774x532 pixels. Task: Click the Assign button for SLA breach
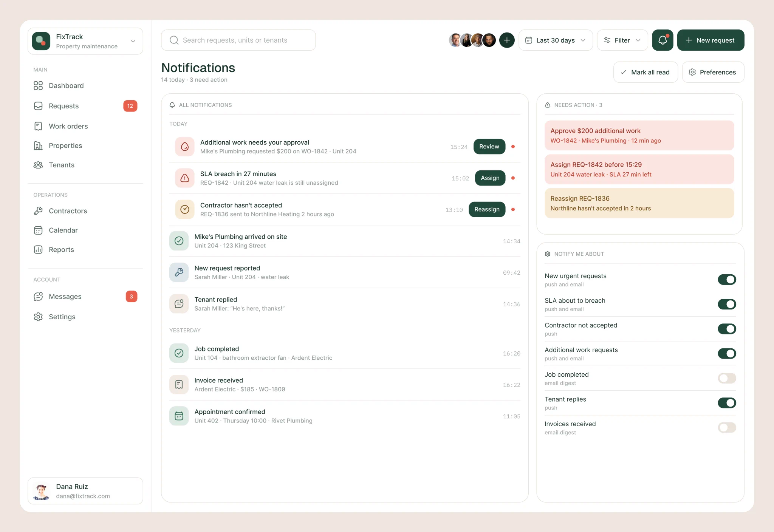coord(490,178)
